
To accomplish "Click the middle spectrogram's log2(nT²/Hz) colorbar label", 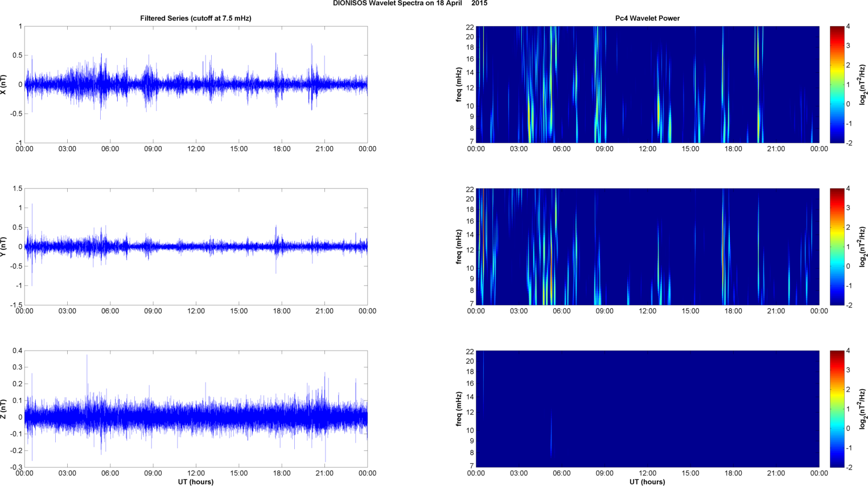I will [863, 246].
